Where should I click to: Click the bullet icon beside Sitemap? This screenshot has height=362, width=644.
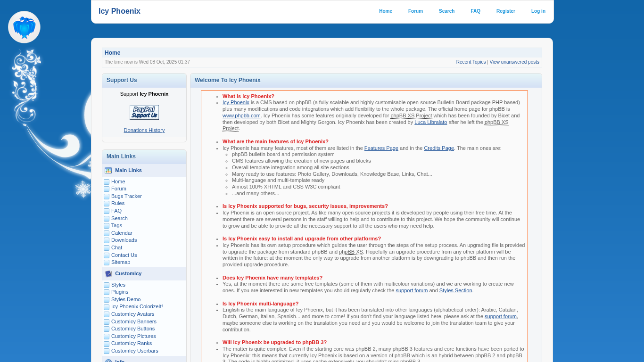tap(107, 263)
